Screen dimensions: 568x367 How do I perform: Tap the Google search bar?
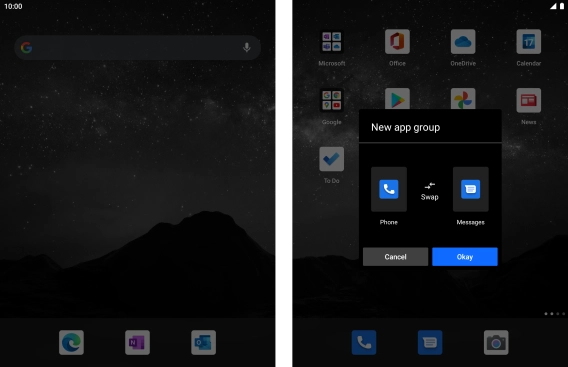pyautogui.click(x=137, y=47)
